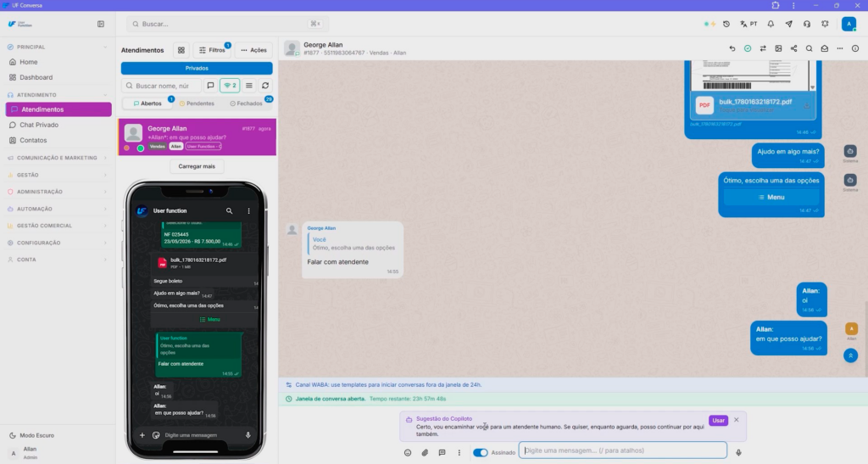Viewport: 868px width, 464px height.
Task: Open the Menu button in chat message
Action: [x=771, y=197]
